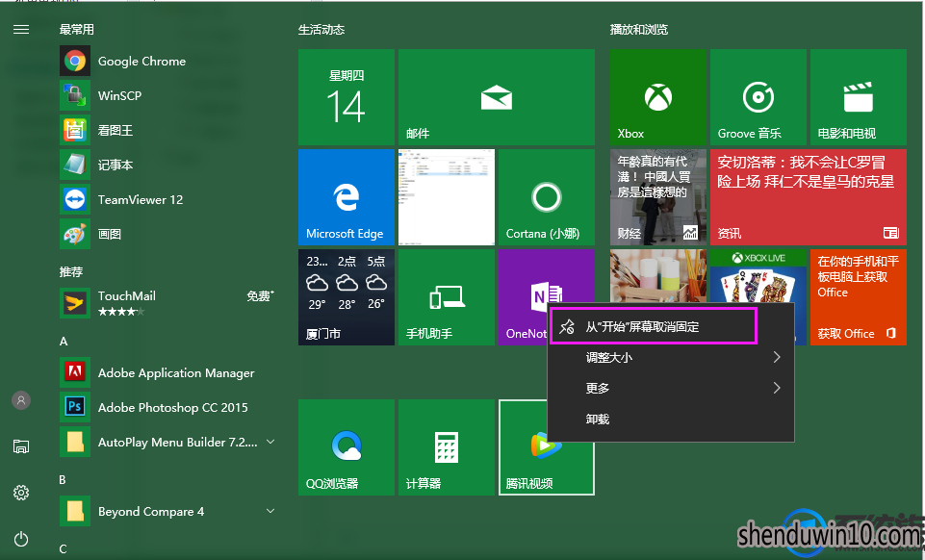The image size is (925, 560).
Task: Open the 厦门市 weather tile
Action: 347,297
